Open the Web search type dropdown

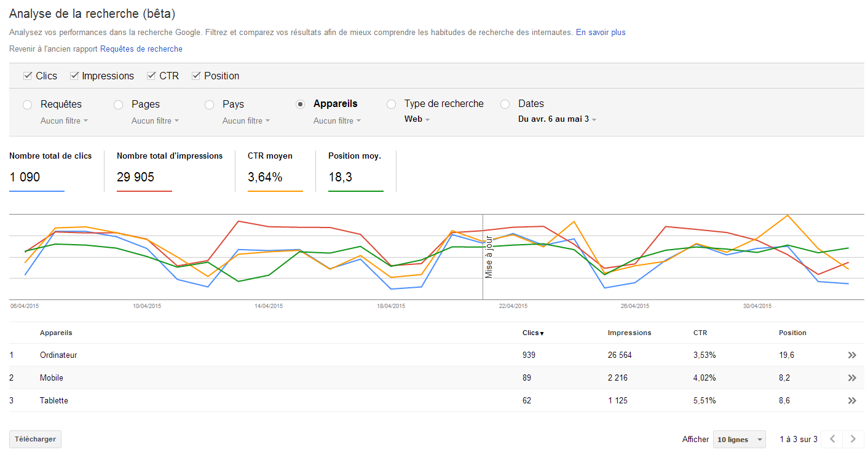[417, 119]
